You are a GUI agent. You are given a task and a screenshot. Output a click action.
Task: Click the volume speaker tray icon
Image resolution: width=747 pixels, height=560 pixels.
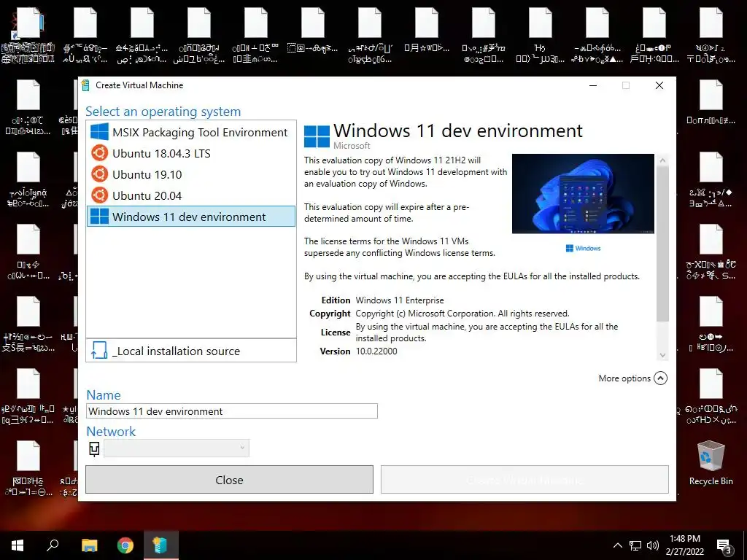pyautogui.click(x=653, y=545)
